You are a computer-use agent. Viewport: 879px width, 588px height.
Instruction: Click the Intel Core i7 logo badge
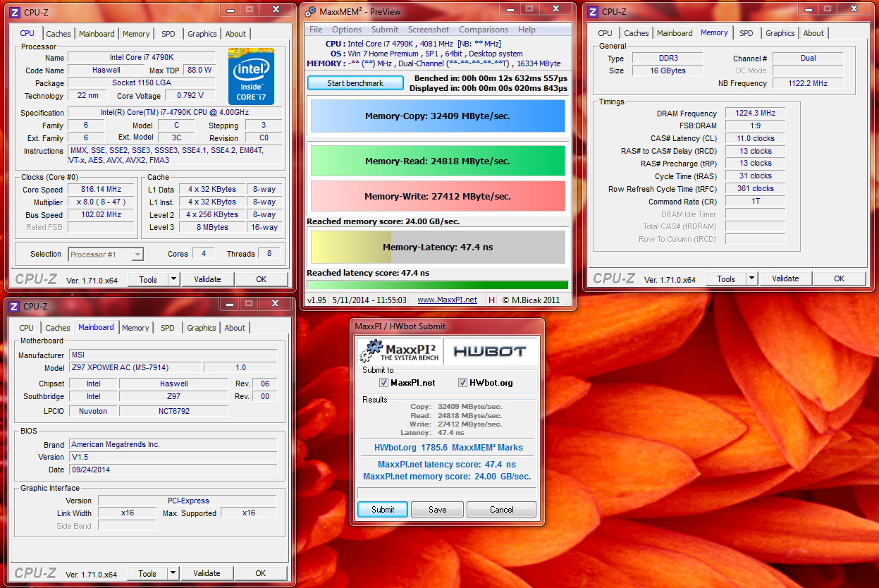pos(251,77)
